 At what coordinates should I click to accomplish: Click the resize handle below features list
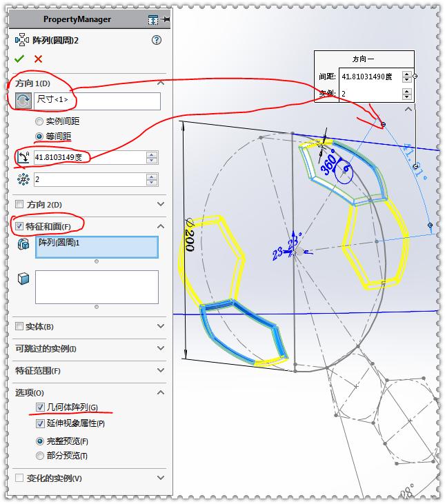(x=97, y=261)
